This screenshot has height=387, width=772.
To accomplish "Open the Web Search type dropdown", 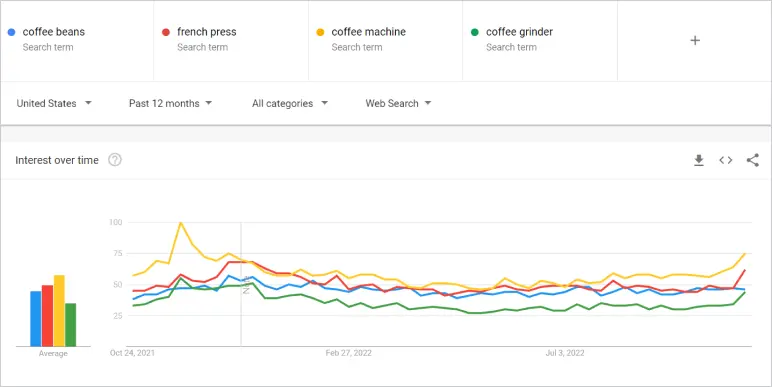I will pos(398,103).
